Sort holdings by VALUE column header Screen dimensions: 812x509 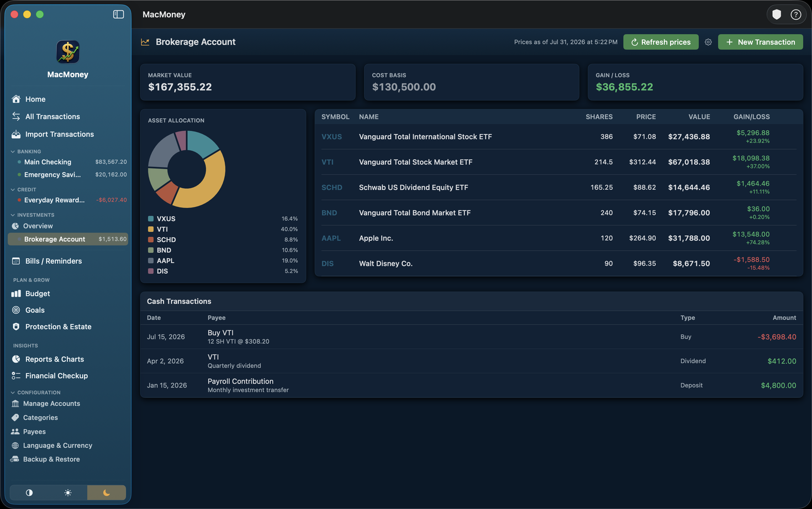(x=699, y=117)
